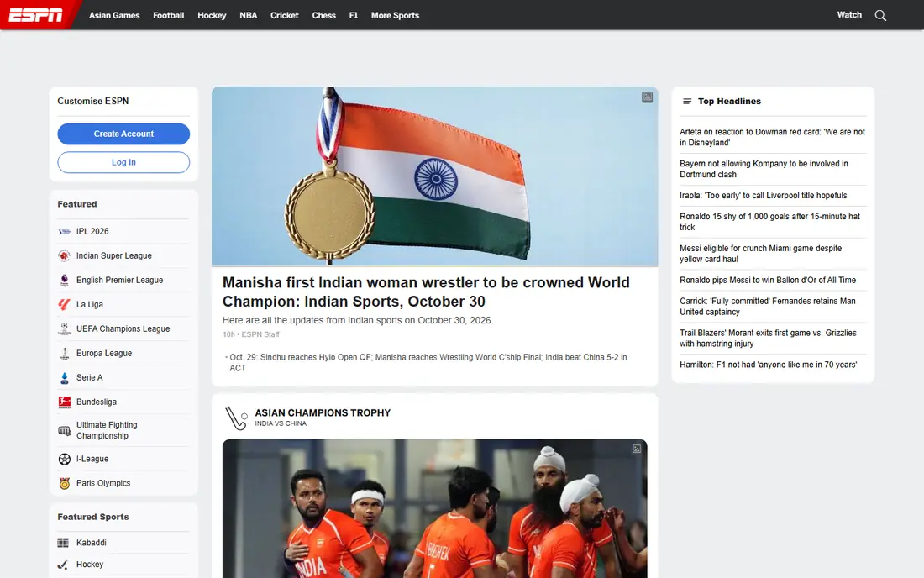Select Paris Olympics label
The height and width of the screenshot is (578, 924).
point(103,483)
